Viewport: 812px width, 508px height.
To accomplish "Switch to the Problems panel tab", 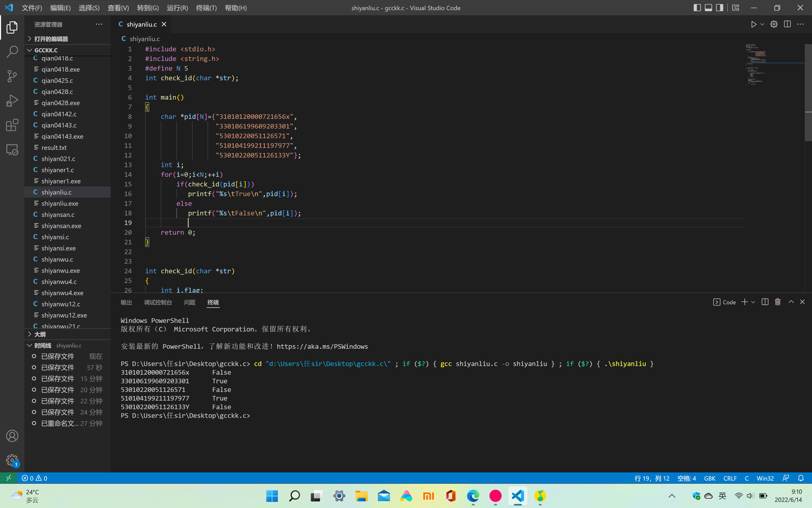I will (x=190, y=302).
